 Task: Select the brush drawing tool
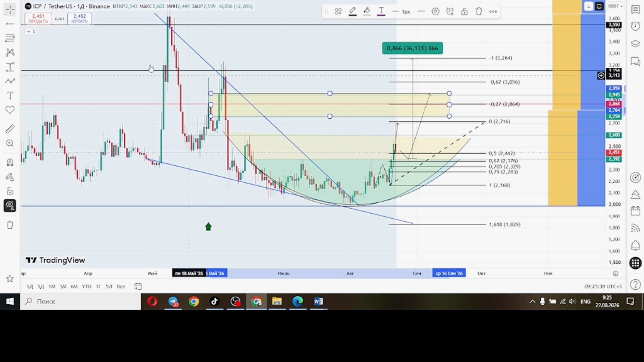pyautogui.click(x=10, y=81)
